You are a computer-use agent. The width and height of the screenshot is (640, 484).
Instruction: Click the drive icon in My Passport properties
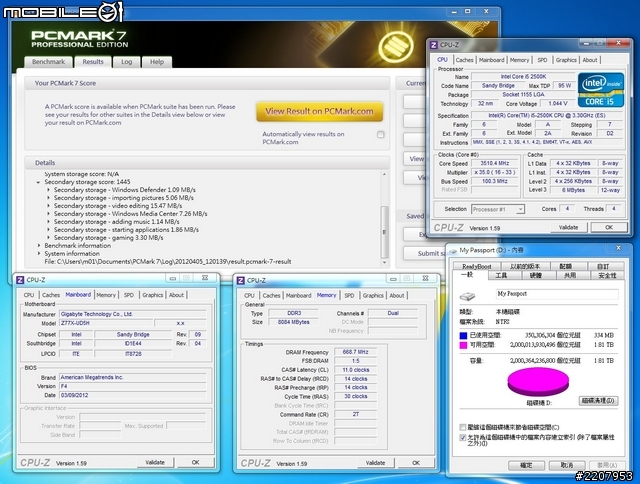coord(467,296)
